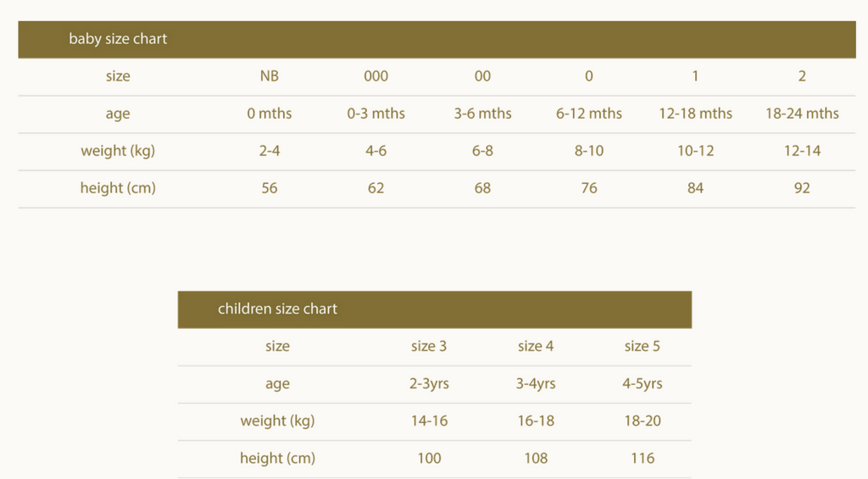Select the 116 height value
This screenshot has height=479, width=868.
click(x=643, y=459)
